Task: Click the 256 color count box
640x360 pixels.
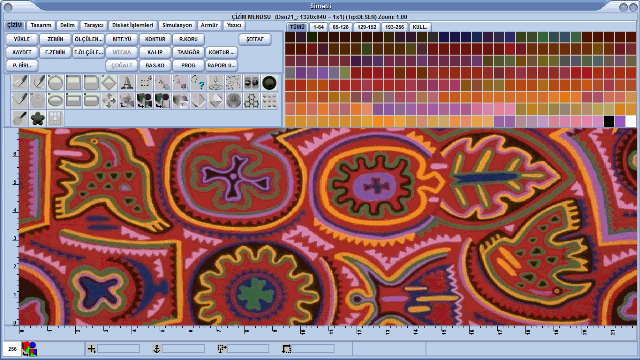Action: coord(12,349)
